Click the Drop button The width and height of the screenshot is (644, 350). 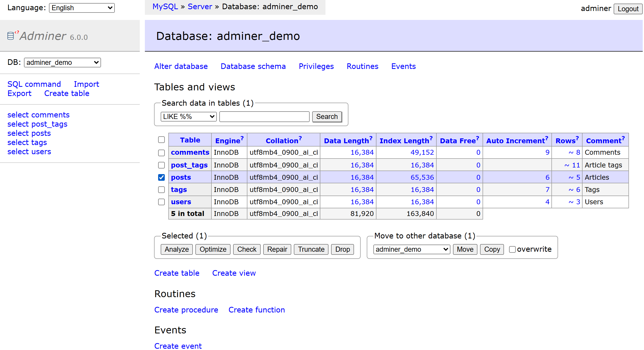(343, 249)
